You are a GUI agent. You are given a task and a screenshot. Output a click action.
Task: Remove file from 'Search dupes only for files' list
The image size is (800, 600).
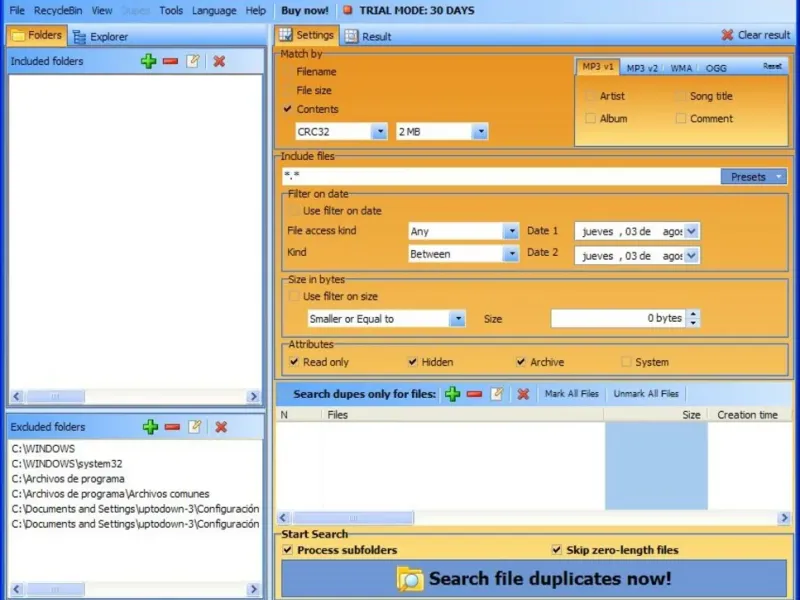point(474,394)
